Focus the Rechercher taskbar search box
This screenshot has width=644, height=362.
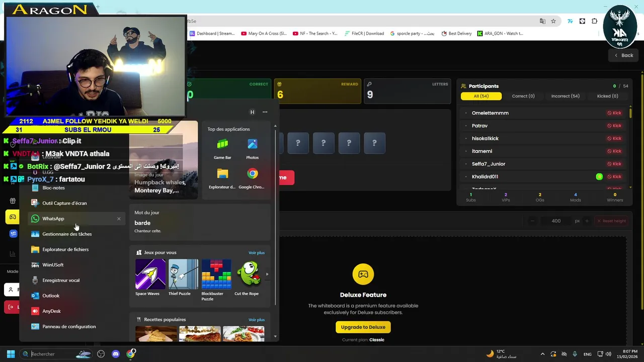pos(57,354)
